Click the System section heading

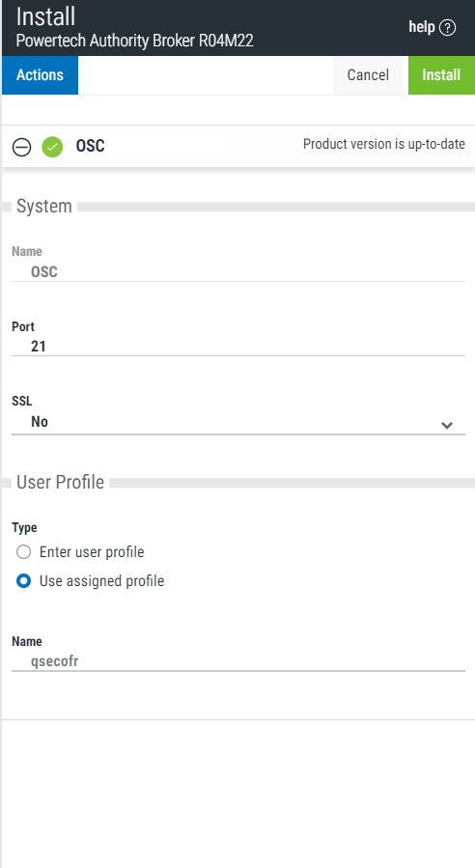[44, 206]
